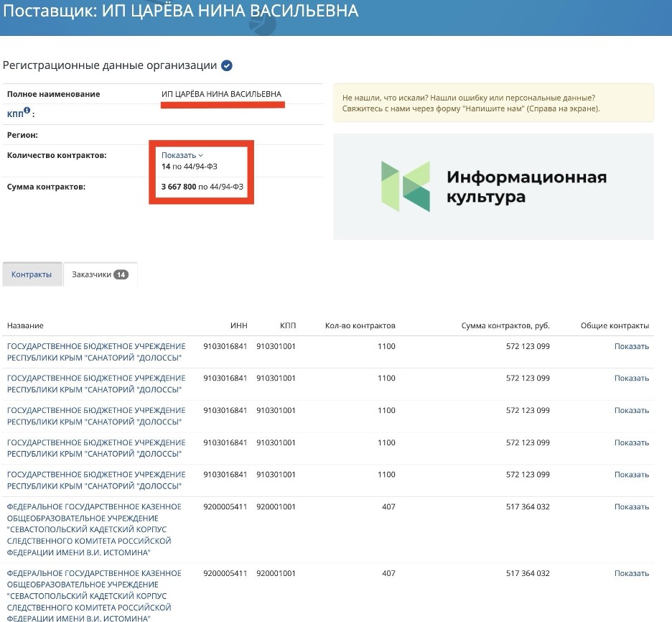The height and width of the screenshot is (622, 672).
Task: Open the first Санаторий Долоссы customer link
Action: (x=96, y=352)
